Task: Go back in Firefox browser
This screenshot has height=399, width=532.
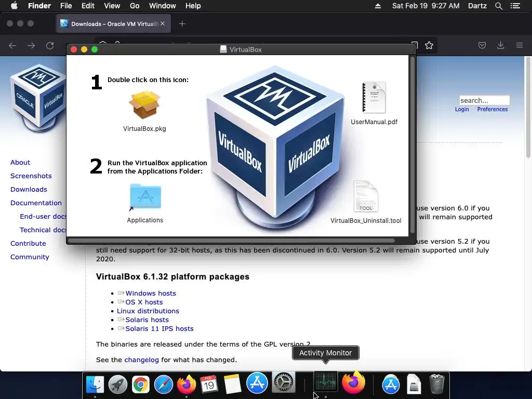Action: pos(12,46)
